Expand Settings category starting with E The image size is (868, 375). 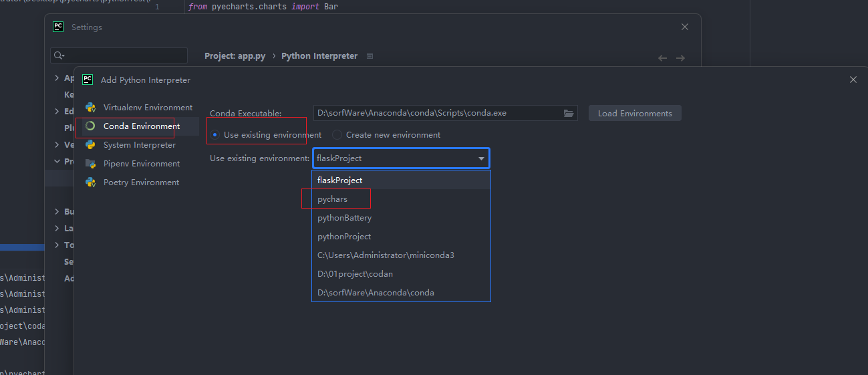point(57,112)
